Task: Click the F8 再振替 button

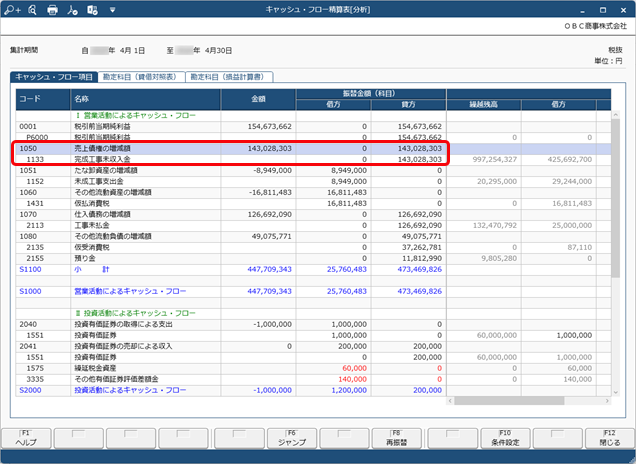Action: pyautogui.click(x=397, y=438)
